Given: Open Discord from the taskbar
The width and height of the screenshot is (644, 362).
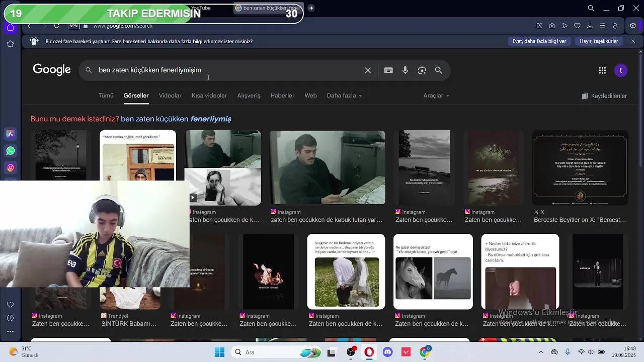Looking at the screenshot, I should tap(387, 352).
